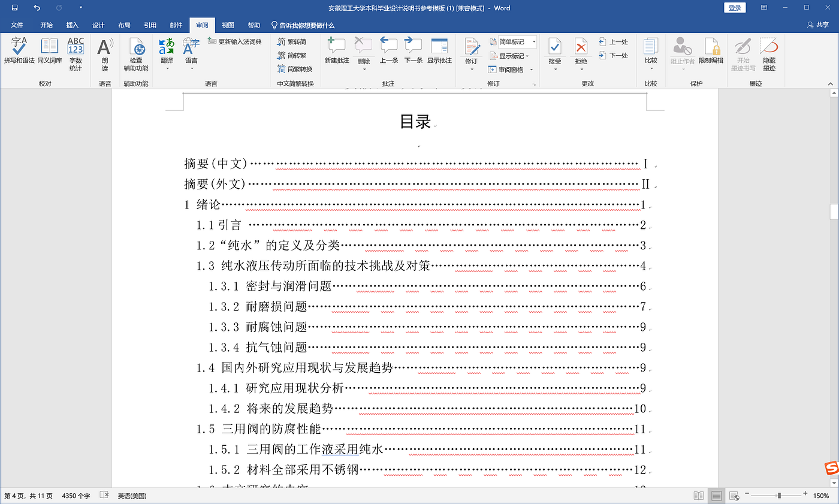
Task: Expand the 拒绝 dropdown arrow
Action: coord(581,68)
